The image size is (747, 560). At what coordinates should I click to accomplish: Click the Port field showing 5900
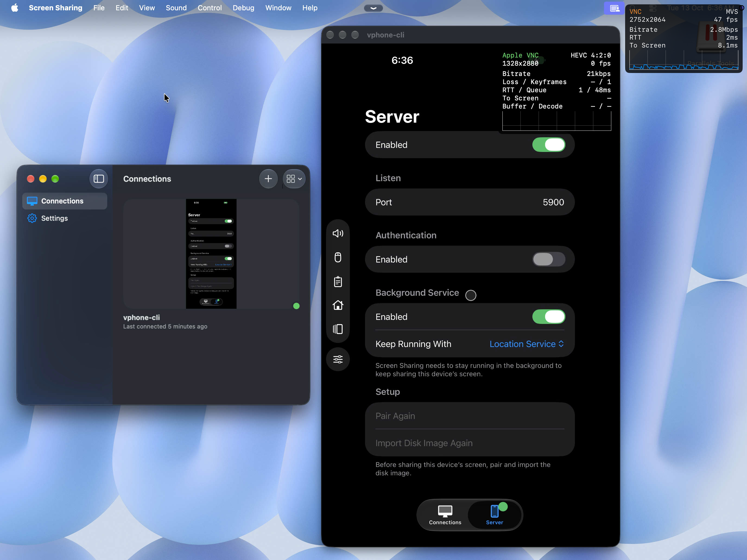click(x=470, y=202)
